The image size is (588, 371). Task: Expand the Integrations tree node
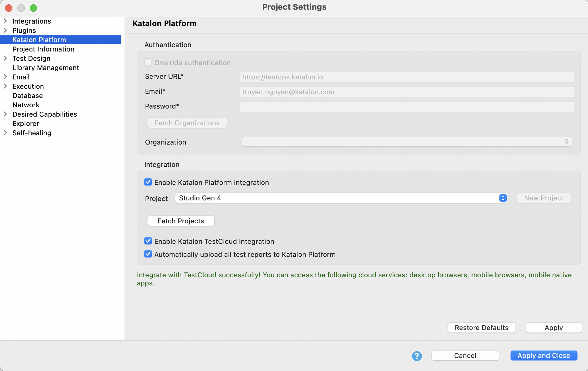coord(5,21)
